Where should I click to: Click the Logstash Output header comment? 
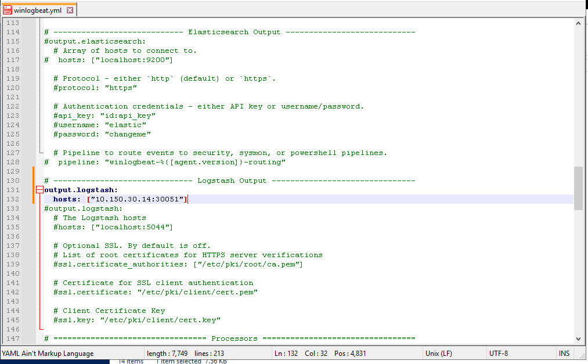(229, 181)
